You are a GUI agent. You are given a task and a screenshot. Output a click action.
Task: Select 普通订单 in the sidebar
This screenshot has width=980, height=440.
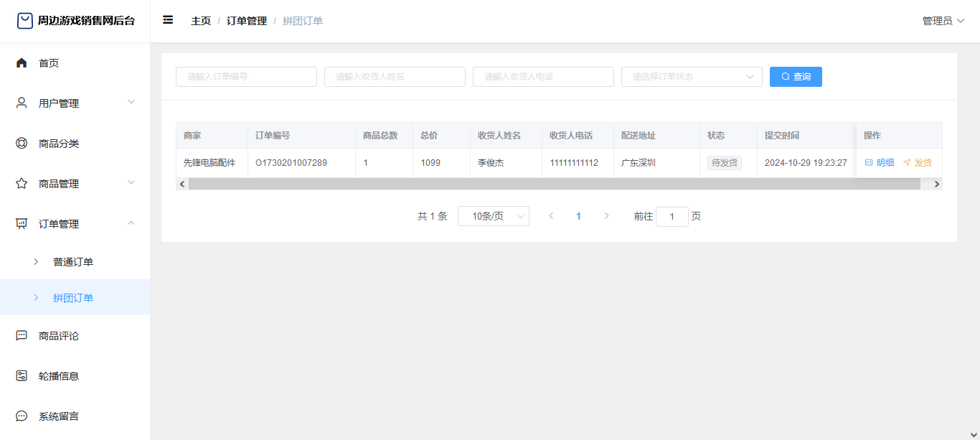click(73, 262)
